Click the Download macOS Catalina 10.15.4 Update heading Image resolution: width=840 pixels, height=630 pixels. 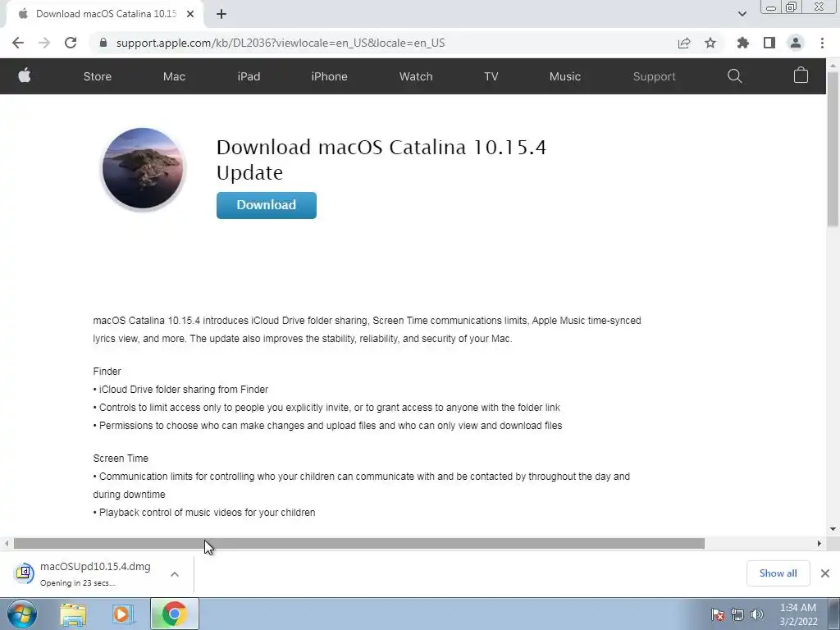coord(381,160)
